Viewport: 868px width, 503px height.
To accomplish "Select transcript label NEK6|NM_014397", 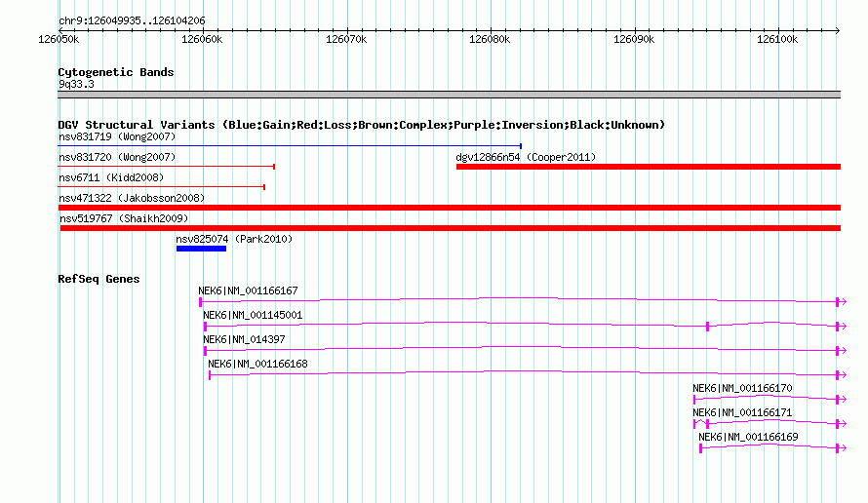I will pyautogui.click(x=244, y=339).
